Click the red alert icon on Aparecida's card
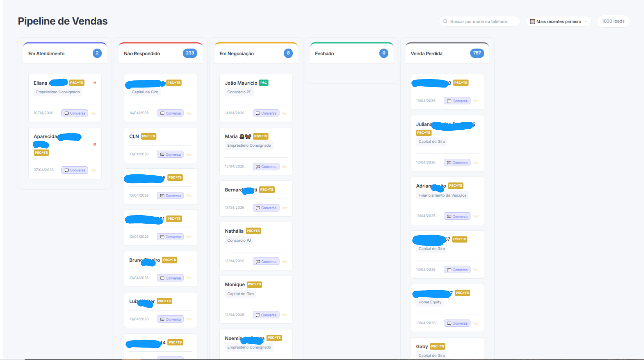Image resolution: width=644 pixels, height=362 pixels. tap(94, 144)
